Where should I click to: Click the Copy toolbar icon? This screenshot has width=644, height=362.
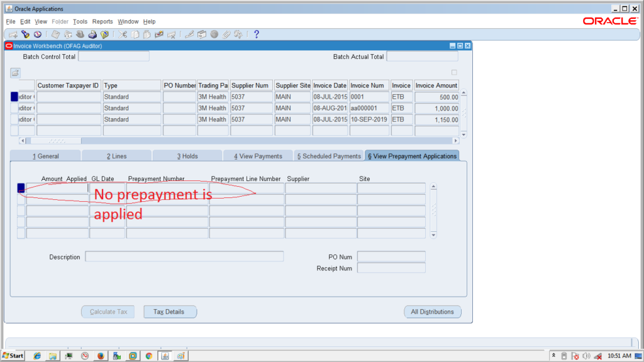click(135, 35)
